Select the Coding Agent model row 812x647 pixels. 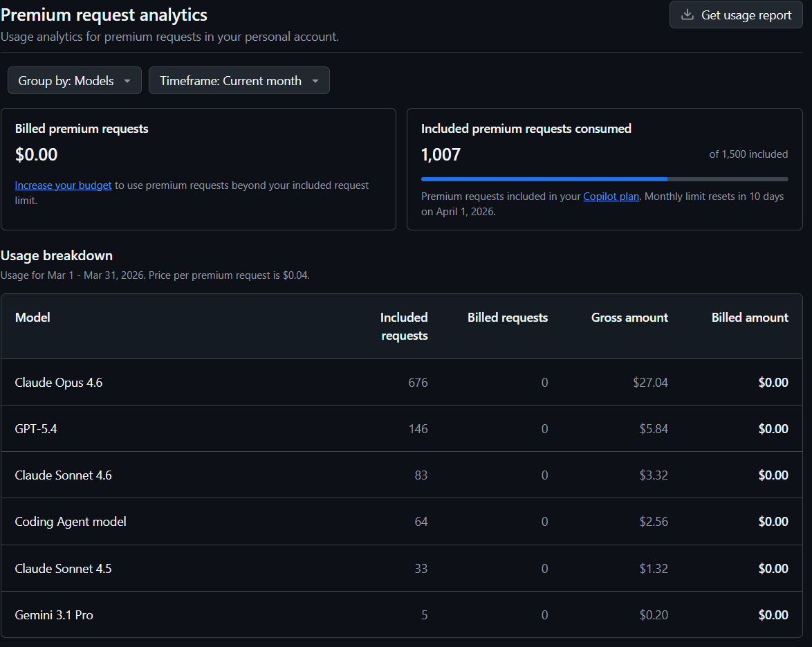click(71, 522)
